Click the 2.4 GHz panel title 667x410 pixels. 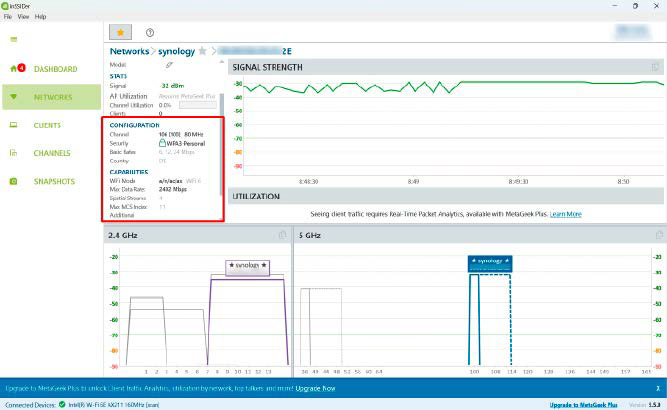pos(123,235)
